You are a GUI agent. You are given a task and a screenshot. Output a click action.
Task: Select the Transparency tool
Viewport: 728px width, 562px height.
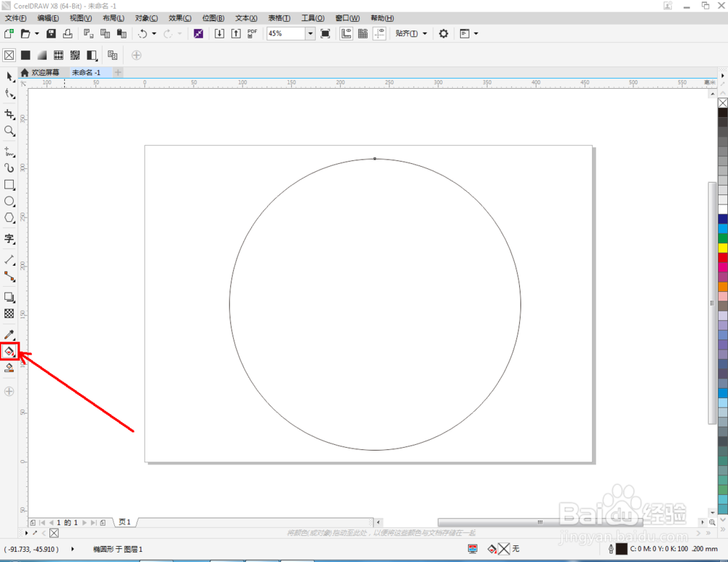pos(9,314)
